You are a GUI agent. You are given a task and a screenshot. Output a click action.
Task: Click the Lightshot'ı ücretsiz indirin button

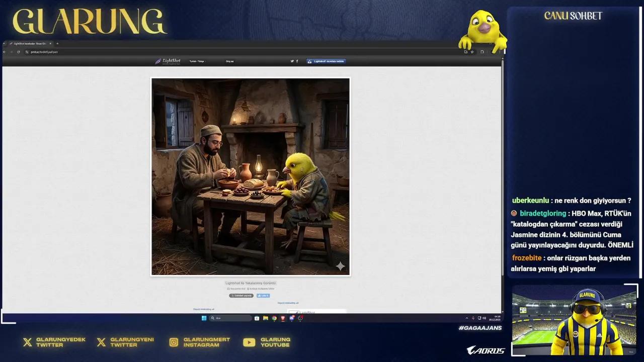[x=326, y=61]
